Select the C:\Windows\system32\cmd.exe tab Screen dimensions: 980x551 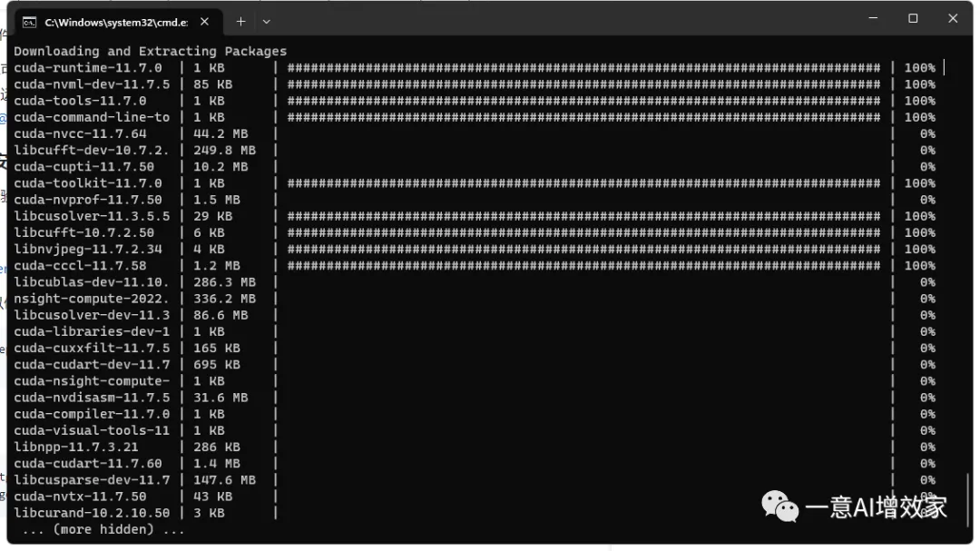116,23
